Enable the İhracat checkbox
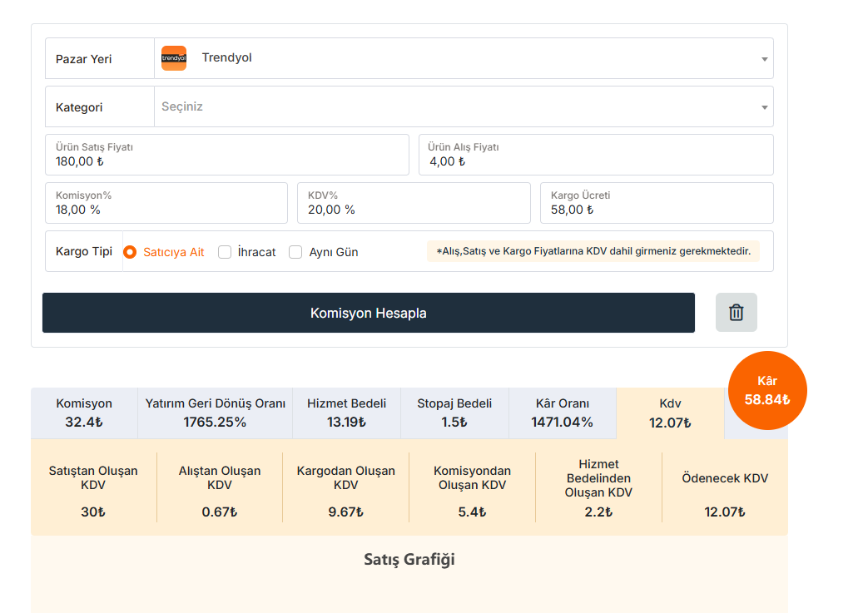The width and height of the screenshot is (868, 613). (x=225, y=252)
